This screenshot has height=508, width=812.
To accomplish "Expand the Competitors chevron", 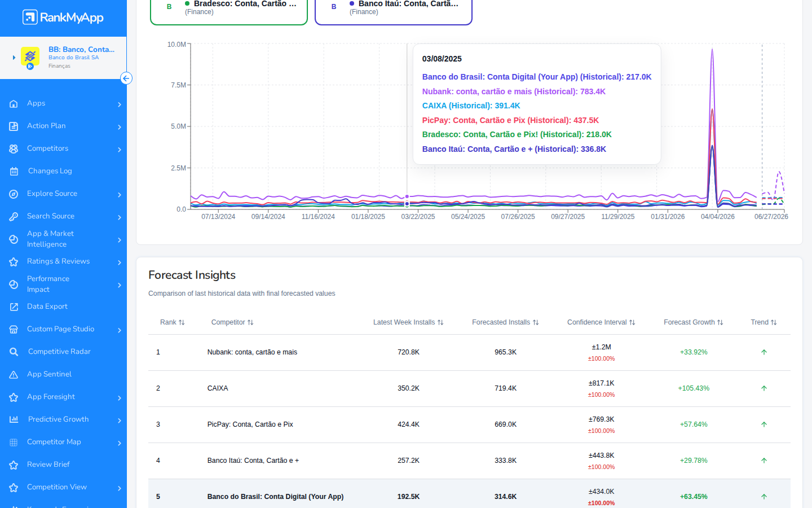I will pos(120,150).
